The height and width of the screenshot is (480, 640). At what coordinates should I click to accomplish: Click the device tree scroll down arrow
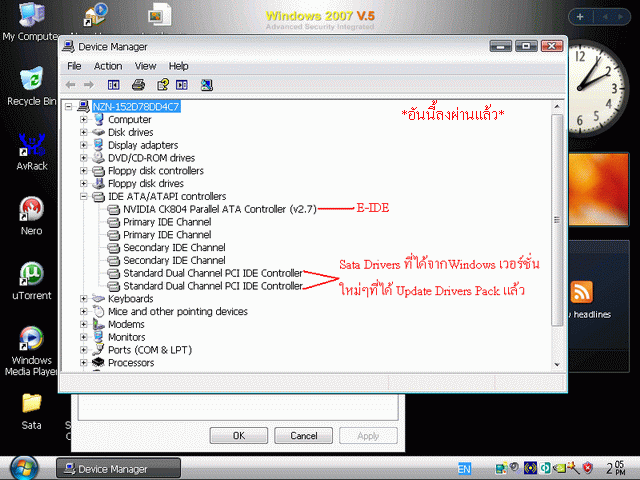(x=557, y=364)
